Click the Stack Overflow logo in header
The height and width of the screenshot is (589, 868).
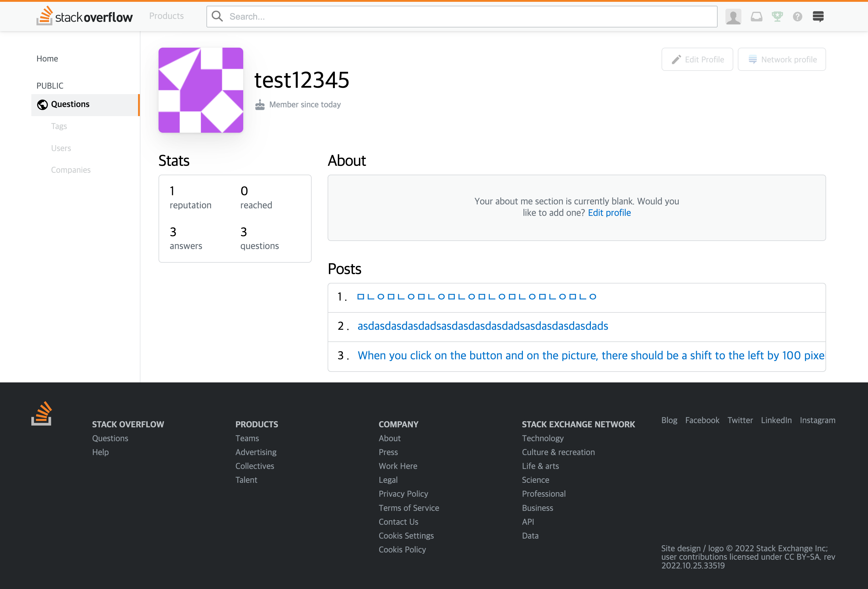(84, 17)
